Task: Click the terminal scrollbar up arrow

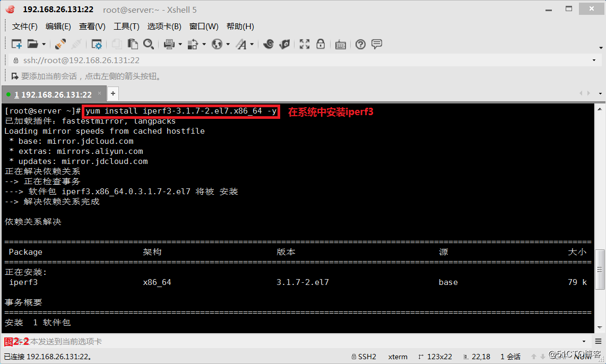Action: point(600,109)
